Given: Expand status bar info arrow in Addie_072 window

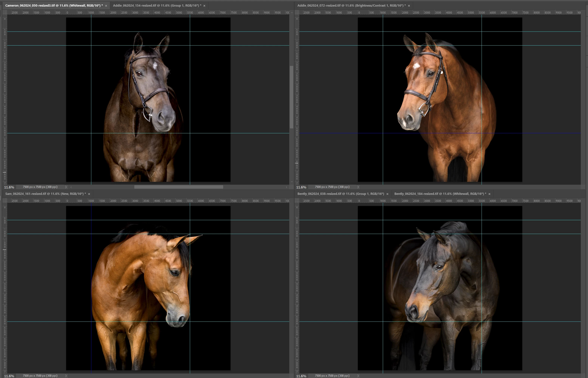Looking at the screenshot, I should coord(358,187).
